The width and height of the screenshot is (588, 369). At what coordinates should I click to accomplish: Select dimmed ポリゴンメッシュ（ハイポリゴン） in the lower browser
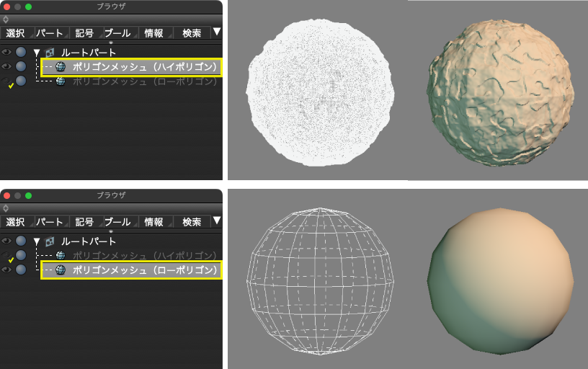(x=145, y=255)
